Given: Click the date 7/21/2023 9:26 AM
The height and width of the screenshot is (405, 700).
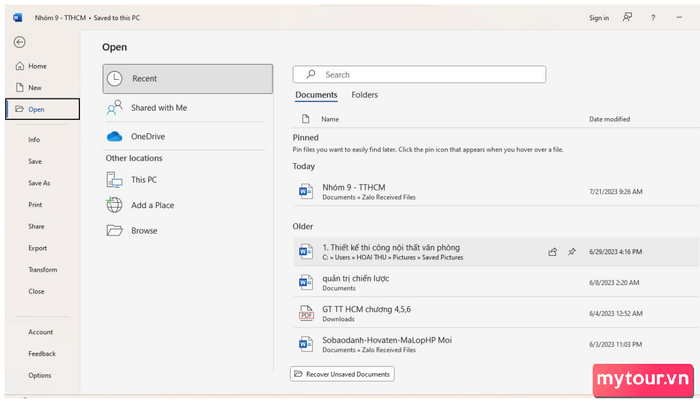Looking at the screenshot, I should (x=616, y=192).
